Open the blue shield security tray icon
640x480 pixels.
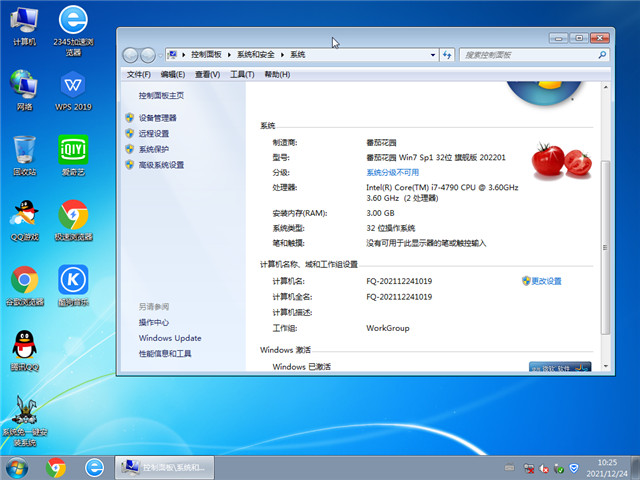tap(574, 468)
